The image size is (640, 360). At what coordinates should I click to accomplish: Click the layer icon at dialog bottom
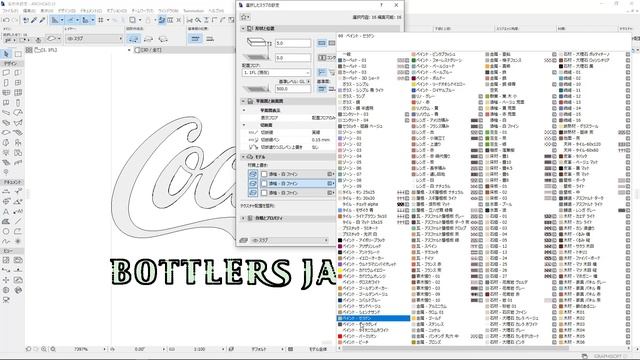coord(244,240)
